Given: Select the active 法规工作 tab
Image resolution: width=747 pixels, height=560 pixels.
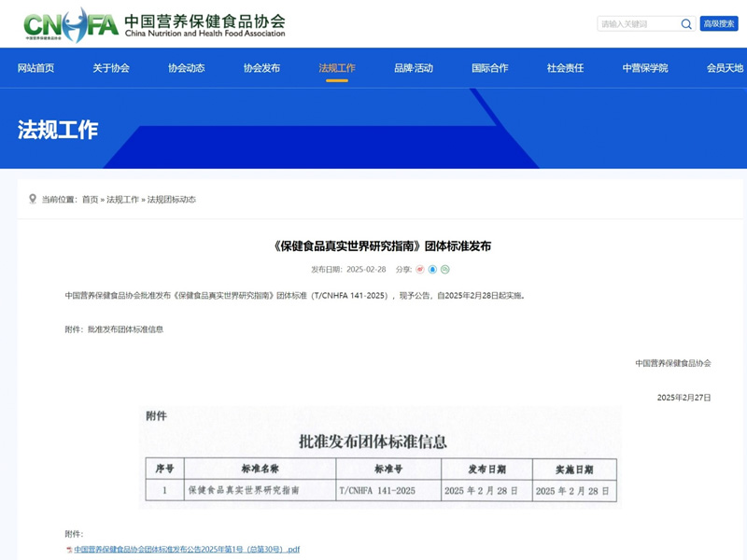Looking at the screenshot, I should 337,68.
